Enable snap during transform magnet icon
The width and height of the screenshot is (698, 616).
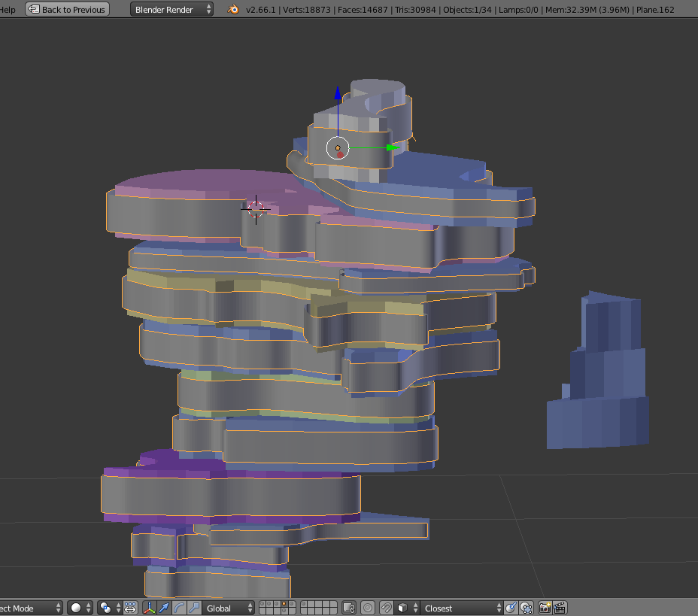pyautogui.click(x=386, y=608)
